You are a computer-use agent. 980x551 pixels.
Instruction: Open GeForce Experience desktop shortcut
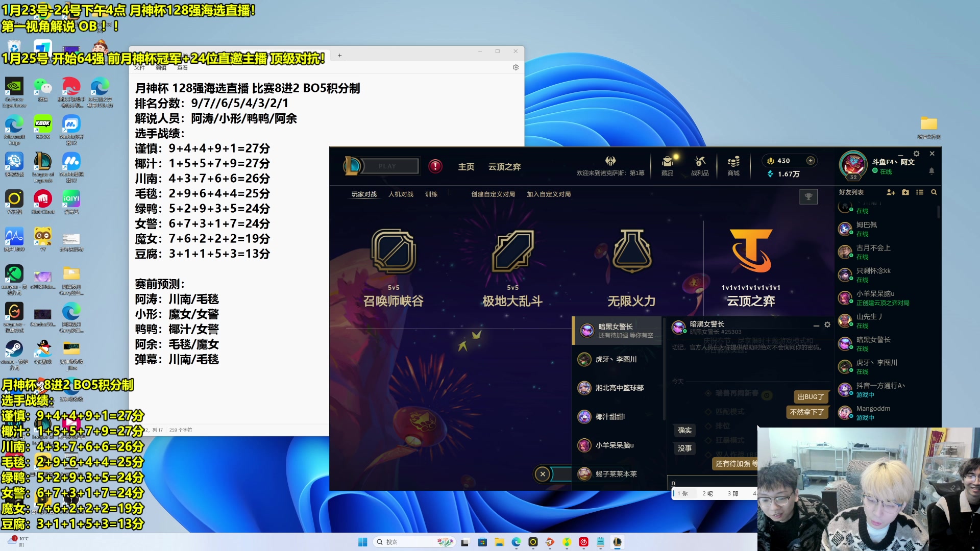(x=14, y=92)
